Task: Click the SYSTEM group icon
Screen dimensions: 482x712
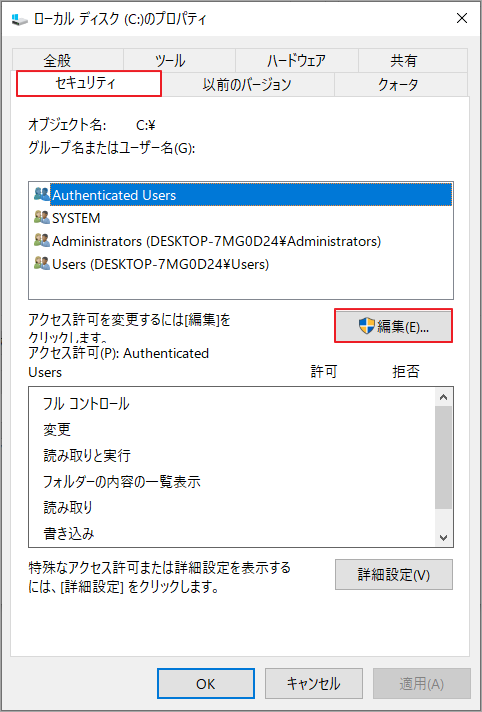Action: pyautogui.click(x=42, y=218)
